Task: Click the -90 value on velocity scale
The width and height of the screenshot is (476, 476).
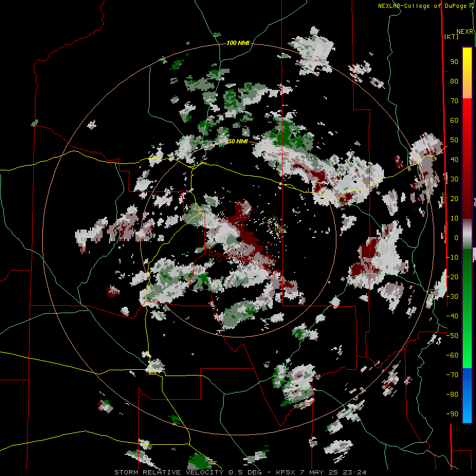Action: (x=452, y=414)
